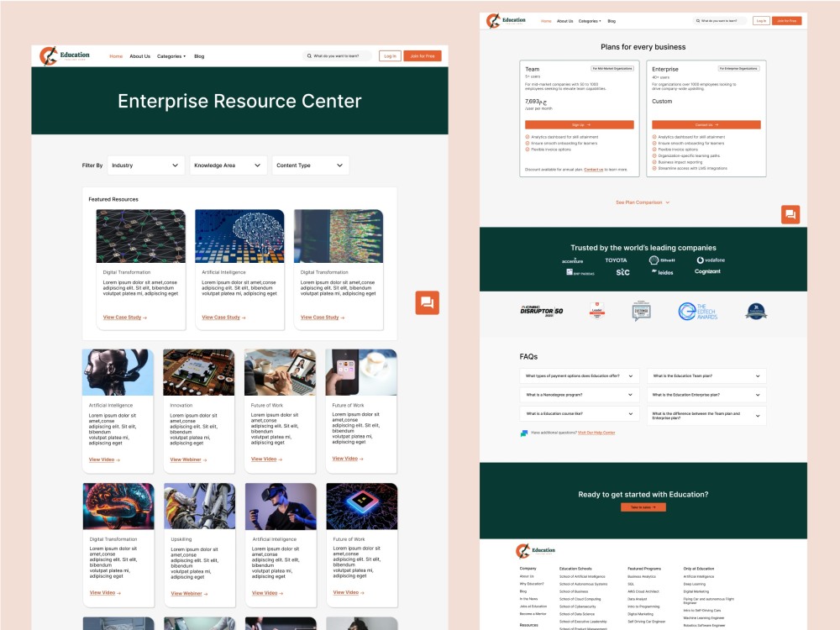Image resolution: width=840 pixels, height=630 pixels.
Task: Expand the See Plan Comparison section
Action: [643, 202]
